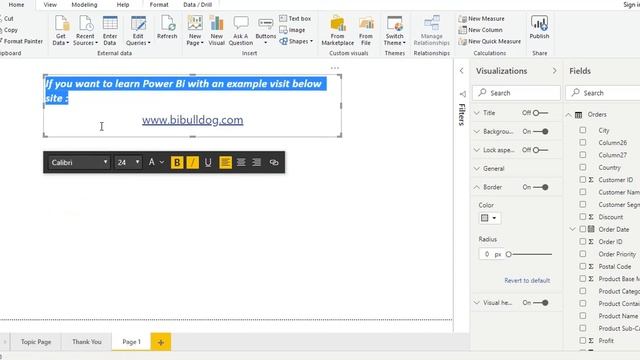Center-align the text
This screenshot has height=360, width=640.
coord(241,162)
